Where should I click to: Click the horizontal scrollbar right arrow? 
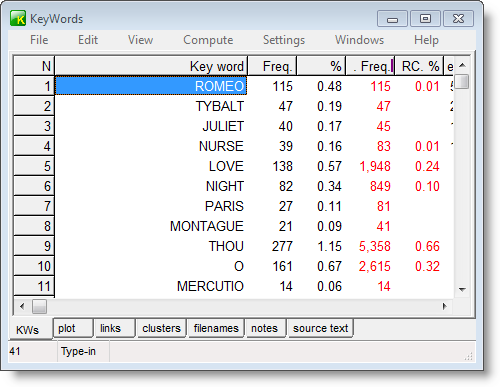click(x=444, y=306)
